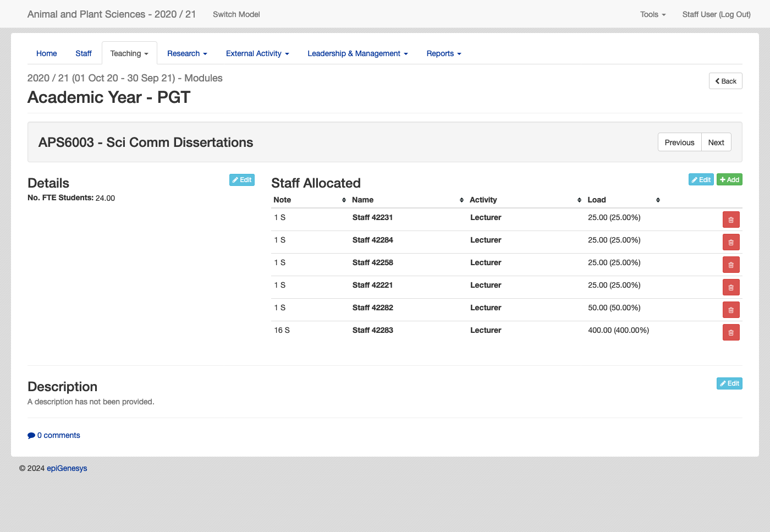Delete Staff 42258 allocation with trash icon
The height and width of the screenshot is (532, 770).
(x=731, y=265)
